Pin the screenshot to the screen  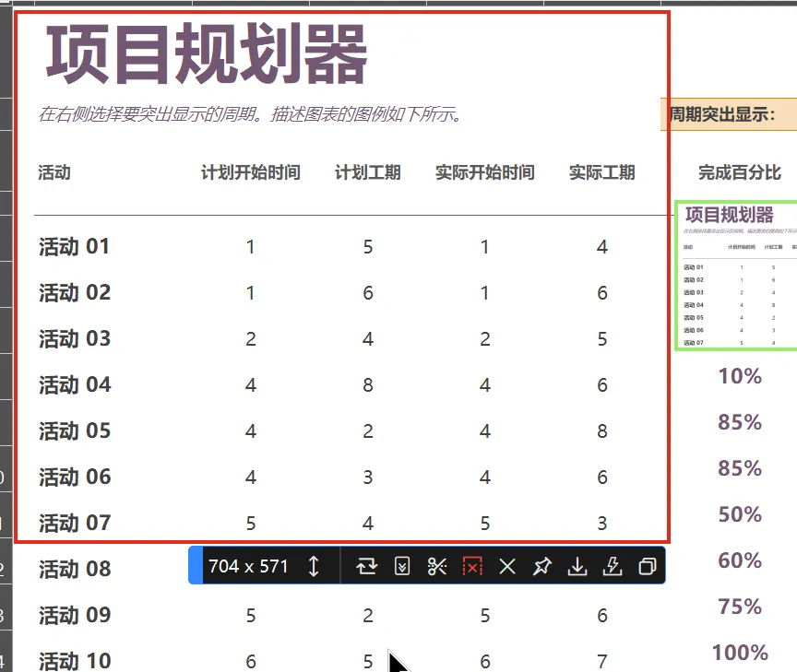click(542, 567)
